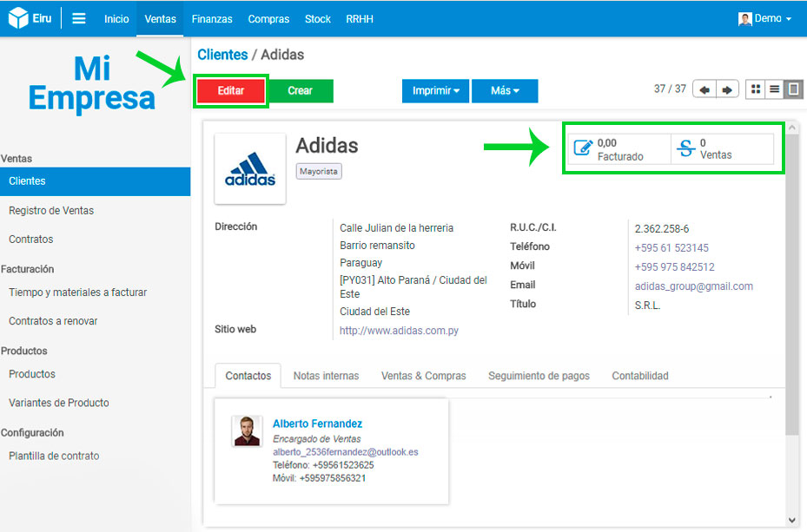Open Plantilla de contrato
This screenshot has height=532, width=807.
[54, 456]
